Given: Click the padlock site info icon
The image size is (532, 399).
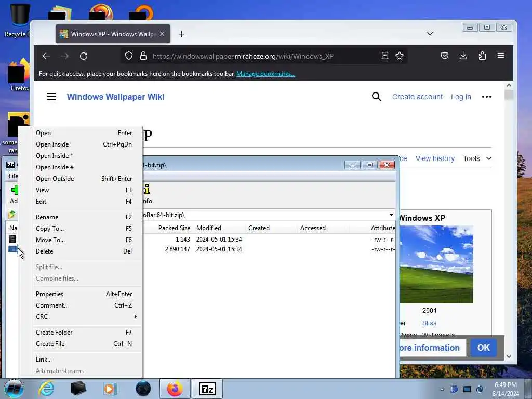Looking at the screenshot, I should 143,56.
